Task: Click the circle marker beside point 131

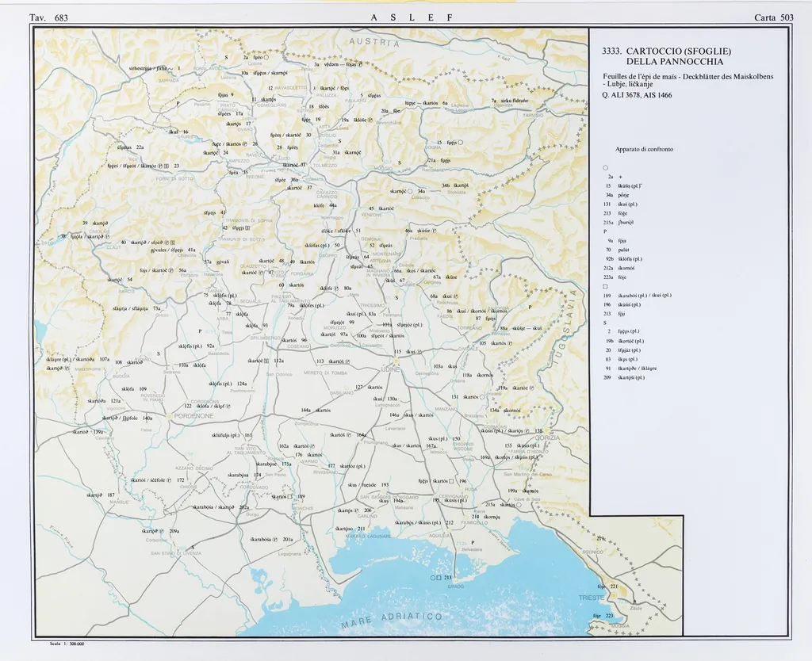Action: [x=483, y=396]
